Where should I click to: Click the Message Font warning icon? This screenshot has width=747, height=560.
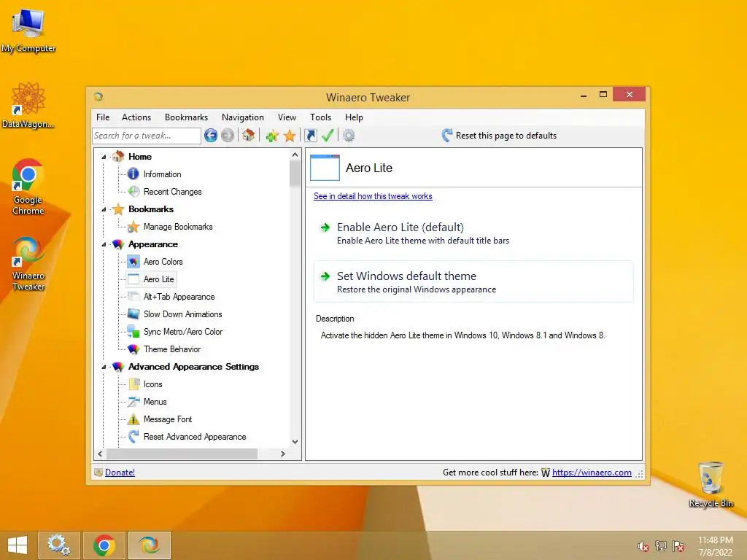coord(133,419)
